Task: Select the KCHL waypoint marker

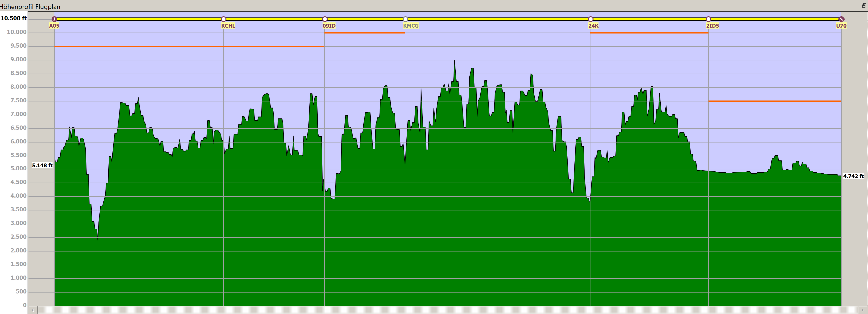Action: click(x=223, y=19)
